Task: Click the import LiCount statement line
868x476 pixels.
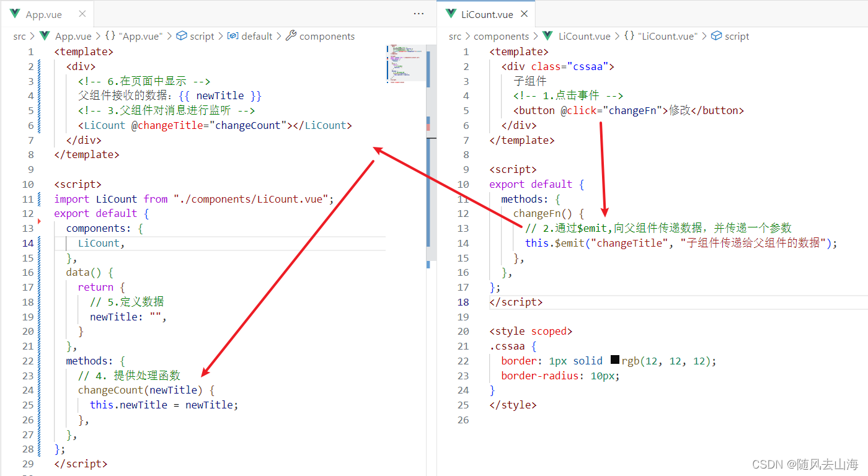Action: click(x=194, y=199)
